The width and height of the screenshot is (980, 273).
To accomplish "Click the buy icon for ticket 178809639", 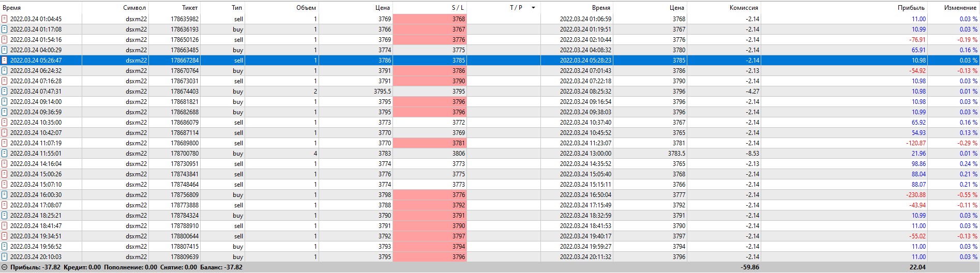I will tap(5, 257).
